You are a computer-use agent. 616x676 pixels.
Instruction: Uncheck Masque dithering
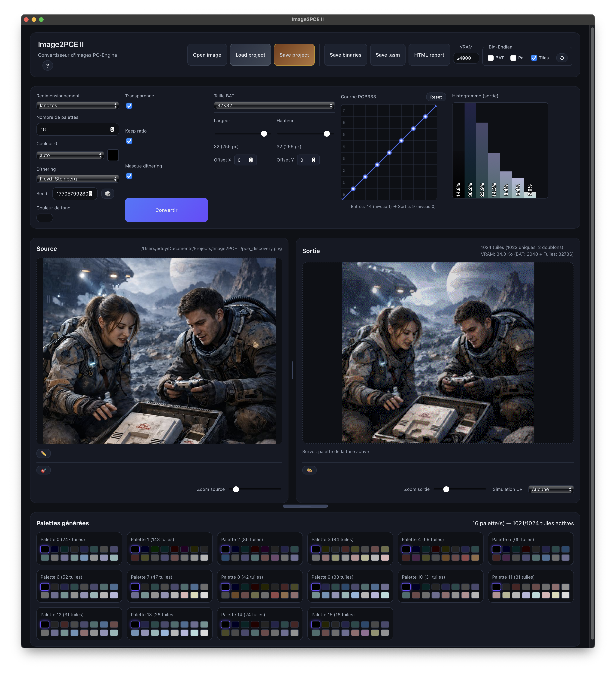pyautogui.click(x=129, y=176)
